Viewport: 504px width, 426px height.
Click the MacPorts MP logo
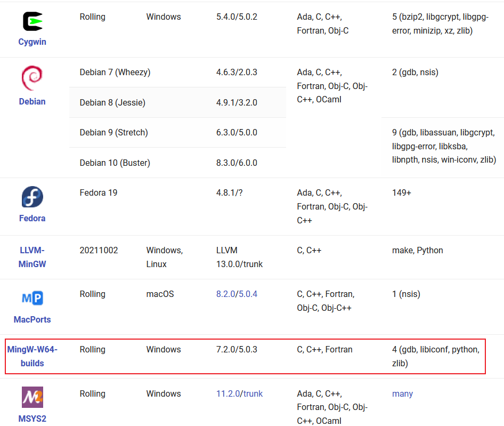coord(32,298)
